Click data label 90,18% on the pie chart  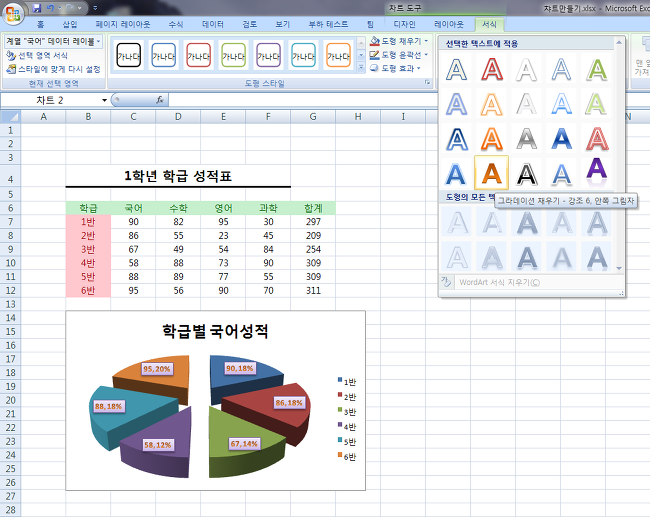pyautogui.click(x=240, y=368)
